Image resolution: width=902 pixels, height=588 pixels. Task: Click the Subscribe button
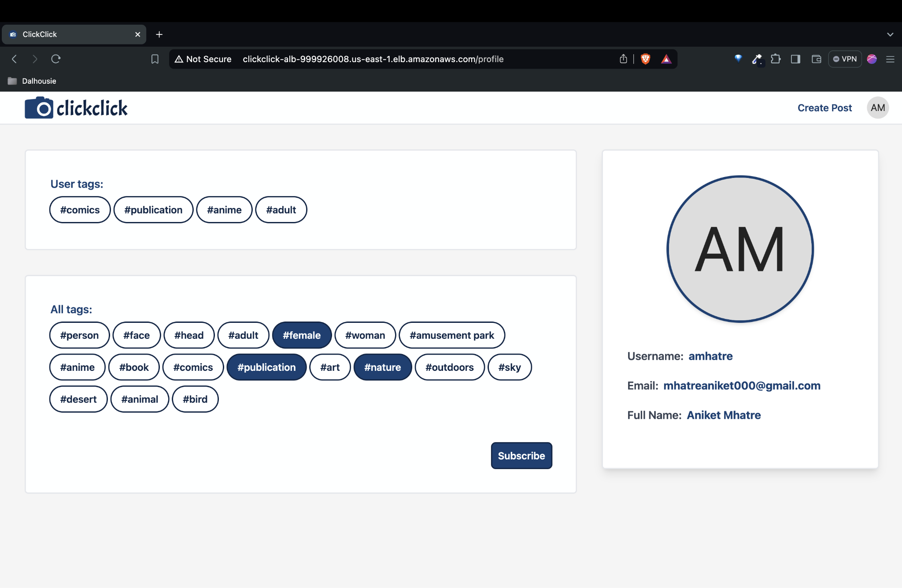521,456
